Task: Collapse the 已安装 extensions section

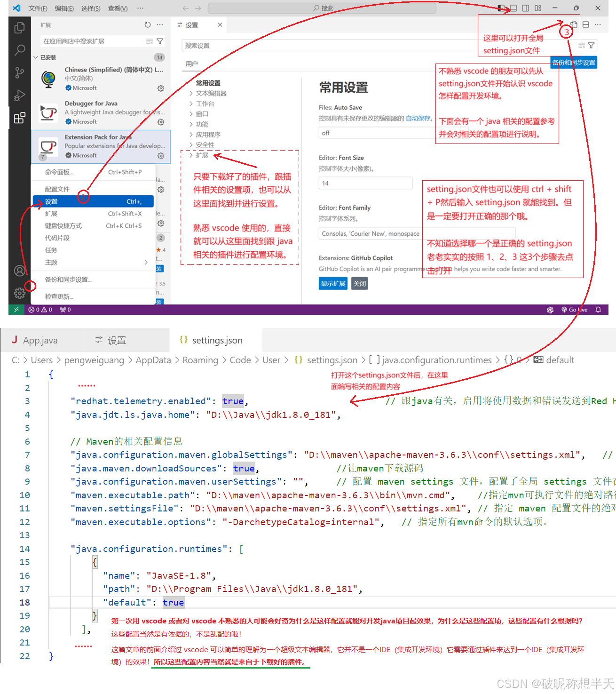Action: pyautogui.click(x=45, y=57)
